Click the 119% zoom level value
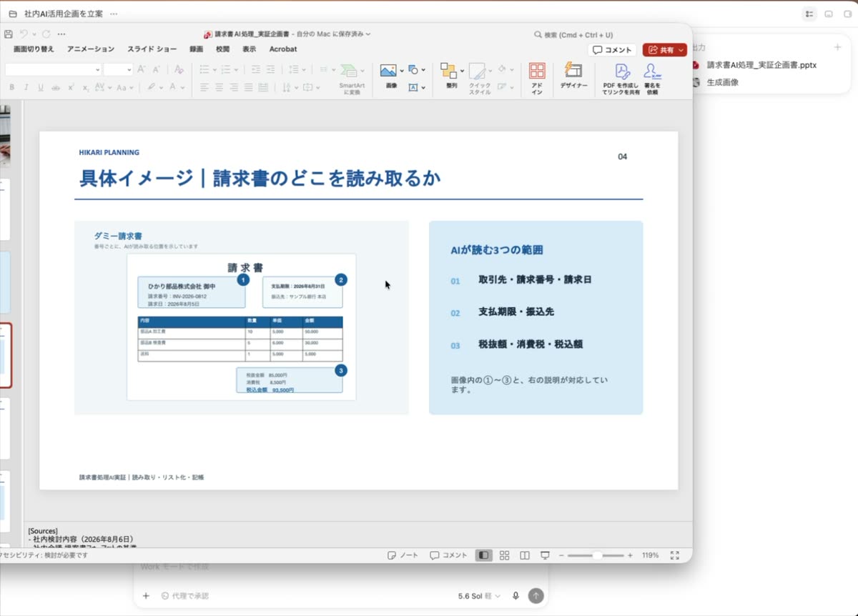 point(650,555)
